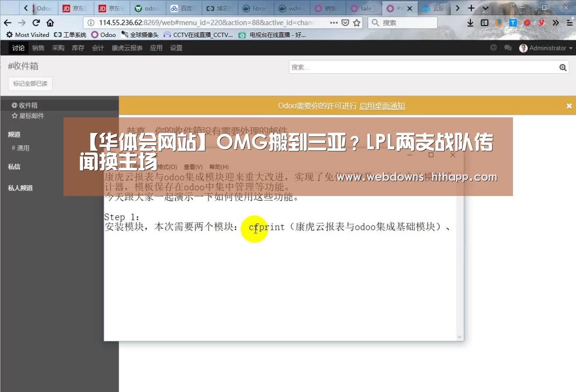
Task: Open page actions three-dots menu
Action: coord(334,23)
